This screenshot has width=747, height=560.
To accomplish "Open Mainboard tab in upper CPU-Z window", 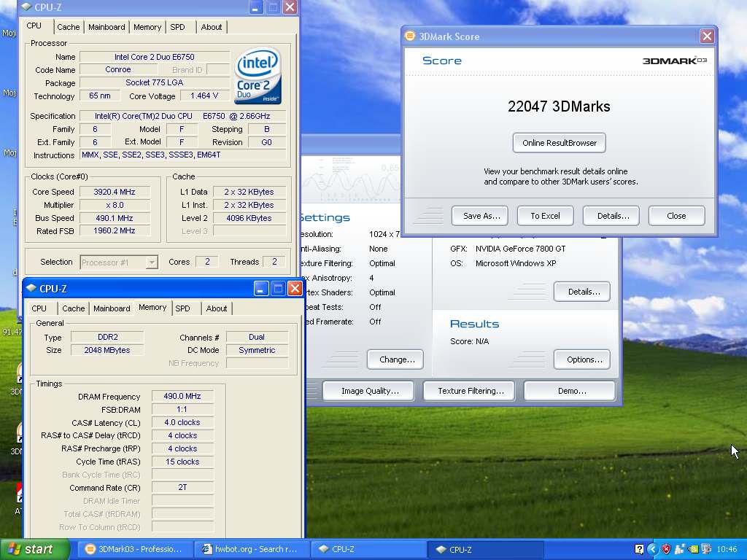I will pos(107,27).
